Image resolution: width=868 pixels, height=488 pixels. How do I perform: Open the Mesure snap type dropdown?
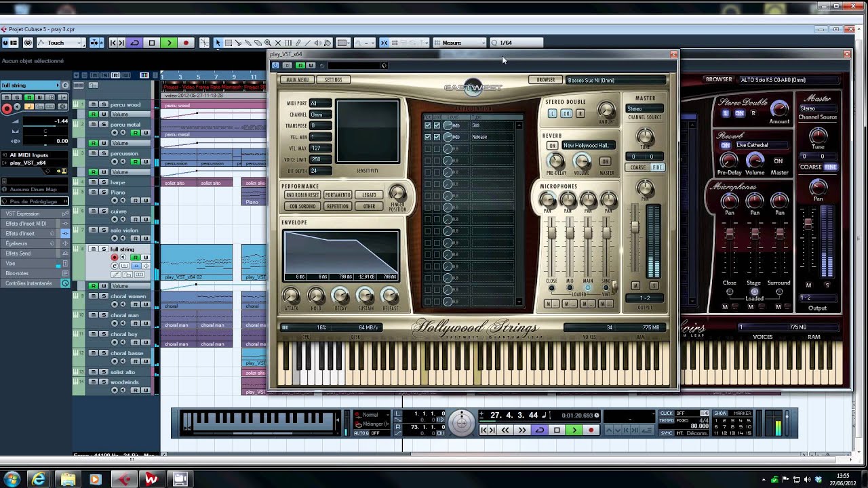coord(460,43)
